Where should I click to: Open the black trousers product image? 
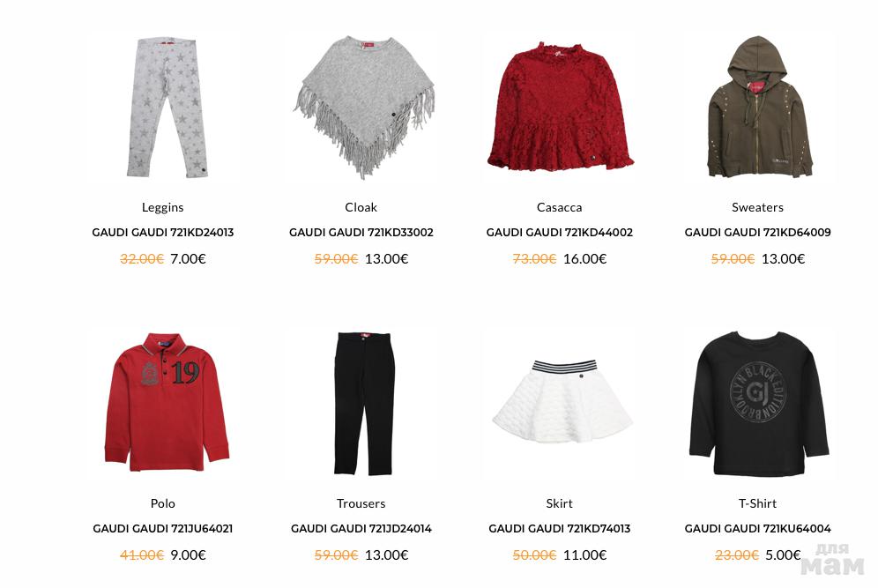[361, 404]
